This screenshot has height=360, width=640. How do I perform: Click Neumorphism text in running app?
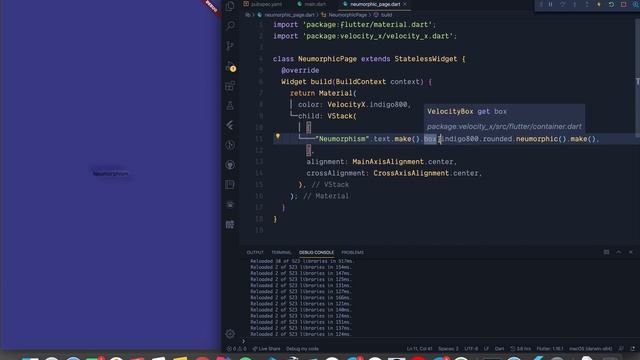tap(110, 173)
